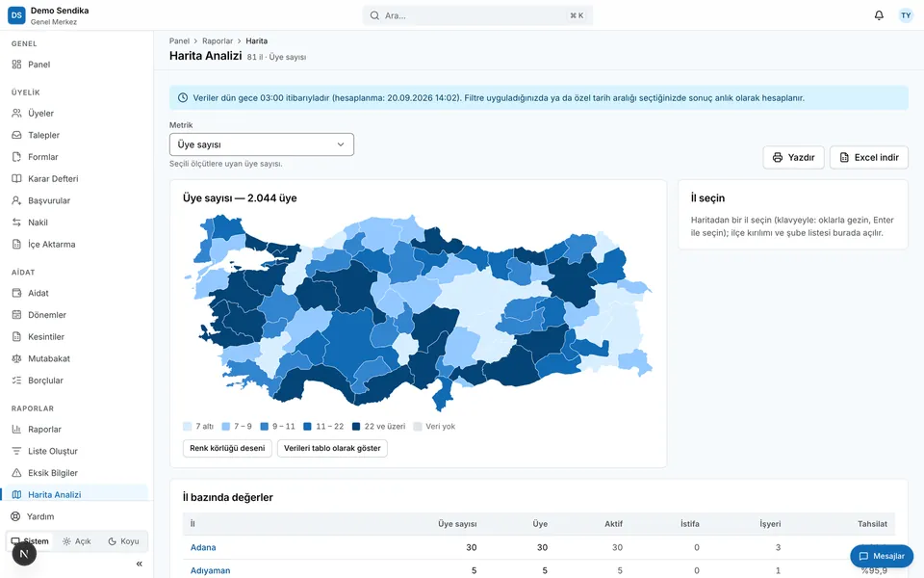Focus the Ara search field
This screenshot has height=578, width=924.
[477, 15]
